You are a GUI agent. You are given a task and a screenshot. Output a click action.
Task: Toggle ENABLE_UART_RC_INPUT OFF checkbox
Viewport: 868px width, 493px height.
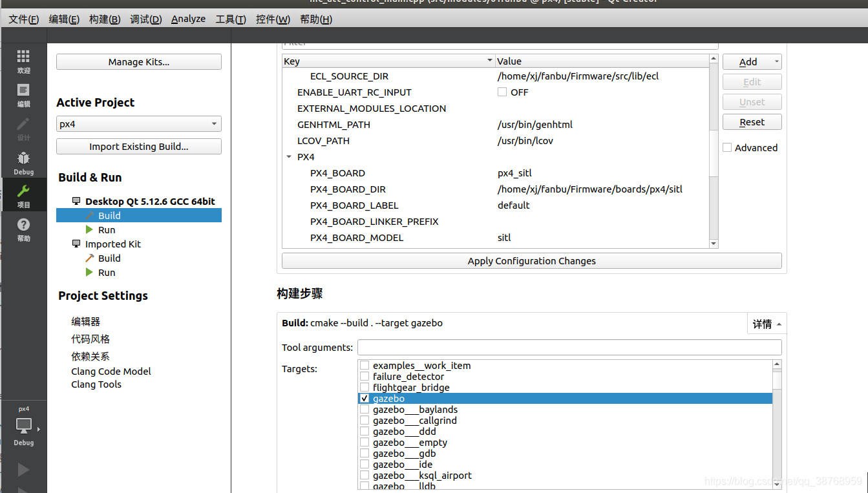pyautogui.click(x=502, y=92)
